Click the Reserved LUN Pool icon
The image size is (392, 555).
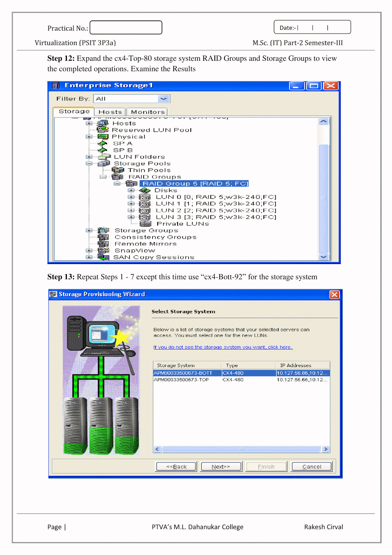103,130
